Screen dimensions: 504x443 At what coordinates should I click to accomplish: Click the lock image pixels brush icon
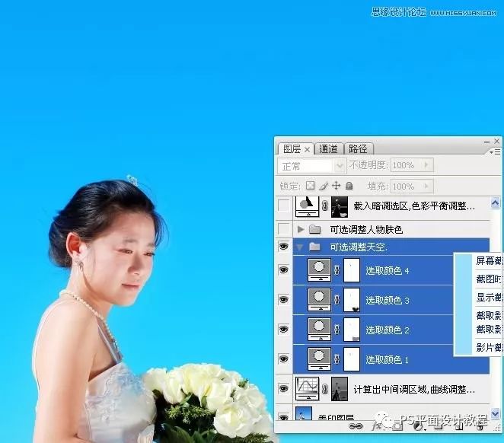(x=324, y=186)
